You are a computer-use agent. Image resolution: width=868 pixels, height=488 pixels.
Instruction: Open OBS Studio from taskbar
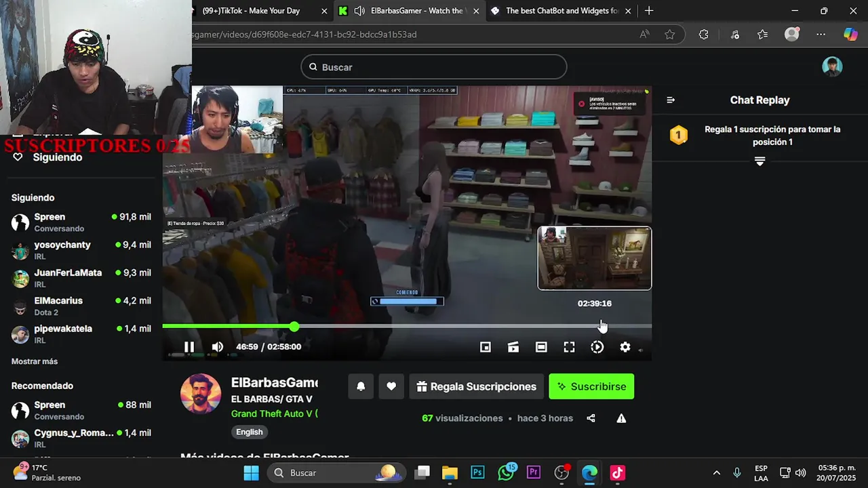point(561,472)
